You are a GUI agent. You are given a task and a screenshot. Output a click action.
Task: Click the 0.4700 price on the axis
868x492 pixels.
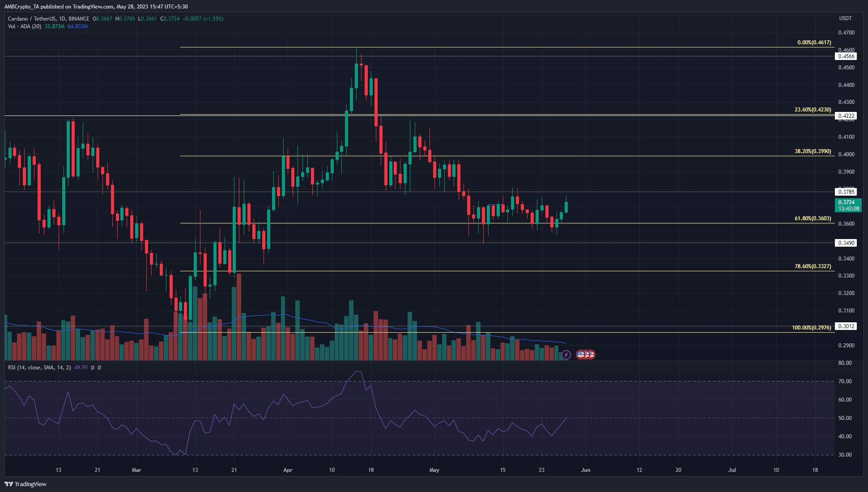846,33
